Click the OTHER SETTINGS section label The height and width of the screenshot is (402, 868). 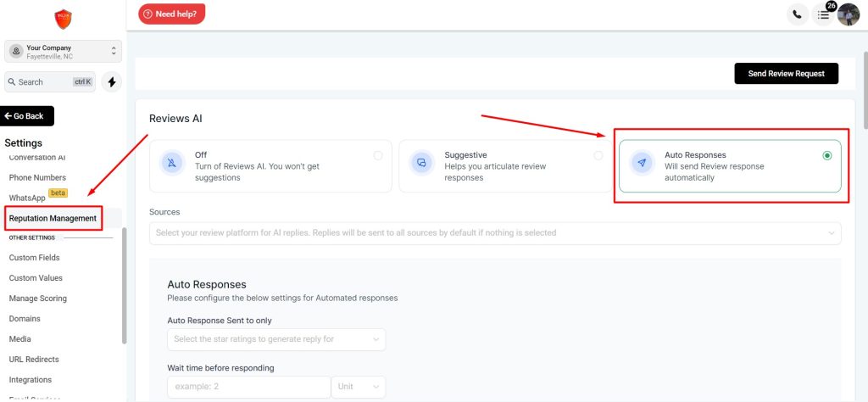[31, 237]
